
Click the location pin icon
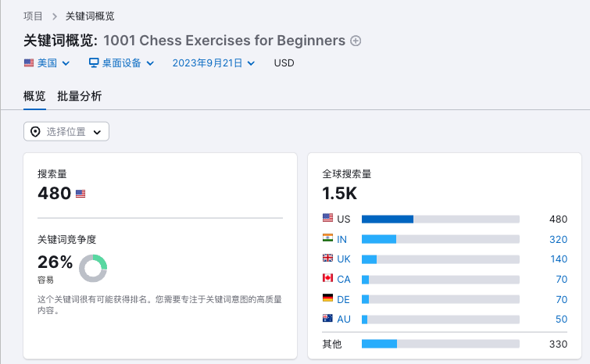point(35,132)
